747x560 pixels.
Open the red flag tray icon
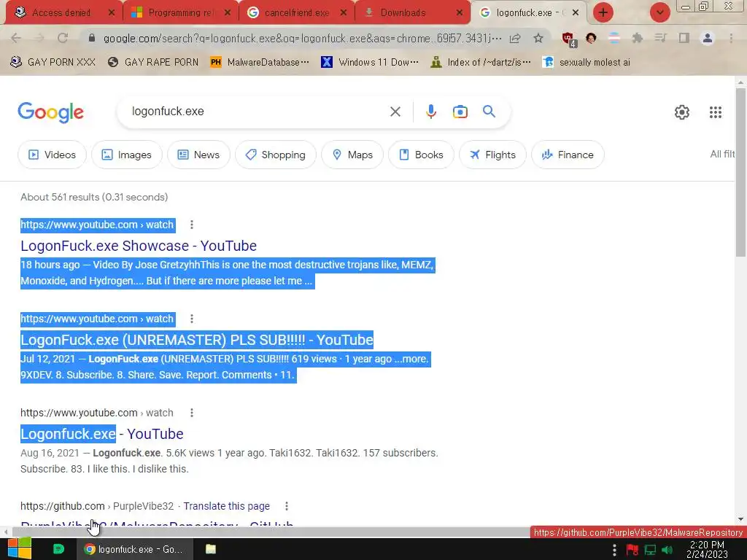[632, 550]
